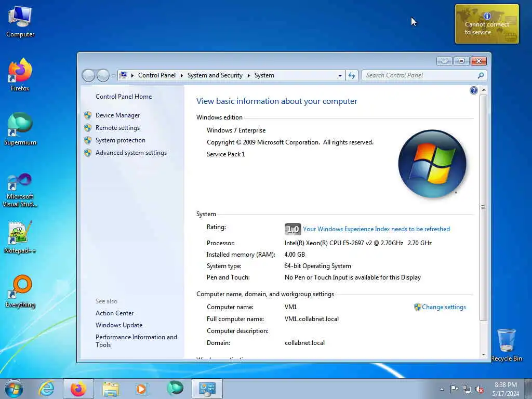Close the System window
Viewport: 532px width, 399px height.
pyautogui.click(x=478, y=61)
